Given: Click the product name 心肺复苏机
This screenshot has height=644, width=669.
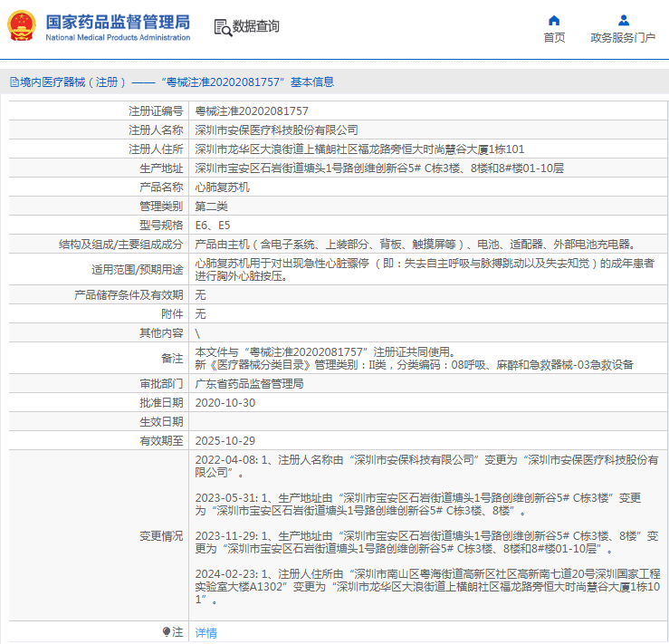Looking at the screenshot, I should point(223,187).
